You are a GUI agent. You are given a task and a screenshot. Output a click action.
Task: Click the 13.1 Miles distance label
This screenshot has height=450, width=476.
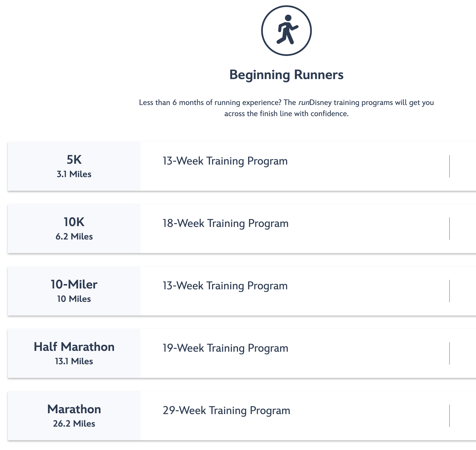point(74,361)
